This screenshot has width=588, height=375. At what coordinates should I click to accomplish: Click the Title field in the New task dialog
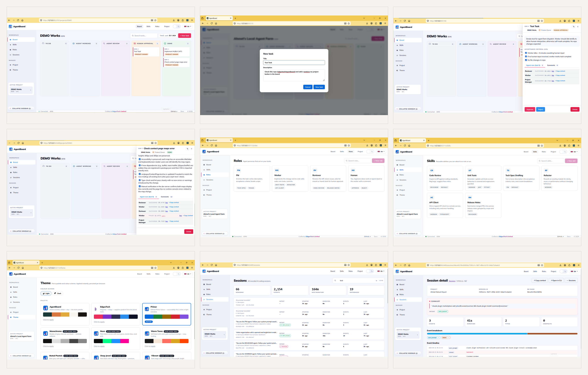tap(294, 63)
